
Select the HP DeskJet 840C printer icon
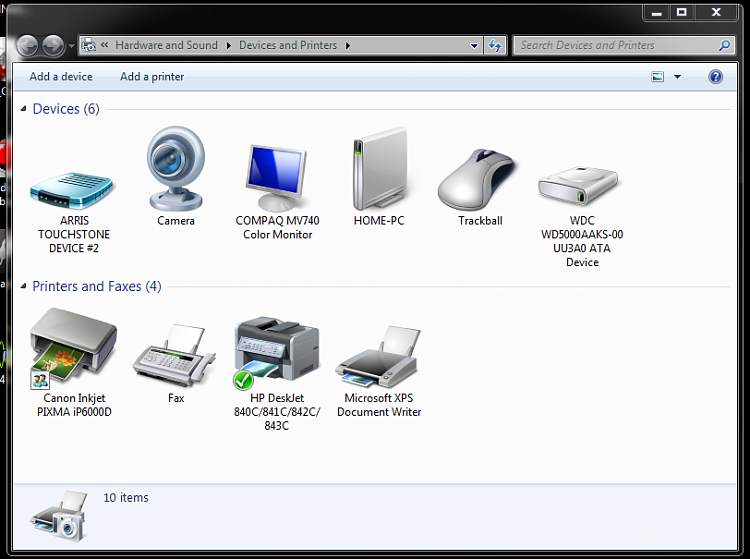[276, 352]
